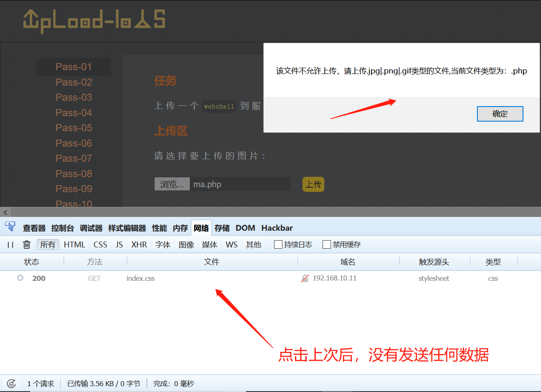Switch to the 性能 tab

[x=159, y=228]
